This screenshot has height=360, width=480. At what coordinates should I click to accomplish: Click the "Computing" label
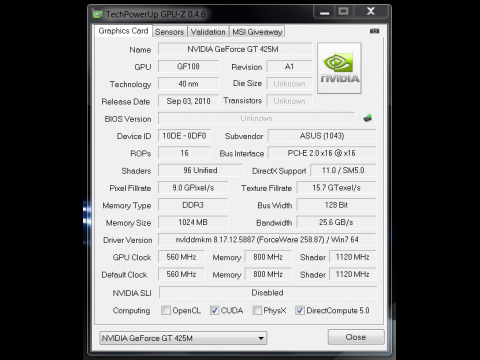click(131, 311)
